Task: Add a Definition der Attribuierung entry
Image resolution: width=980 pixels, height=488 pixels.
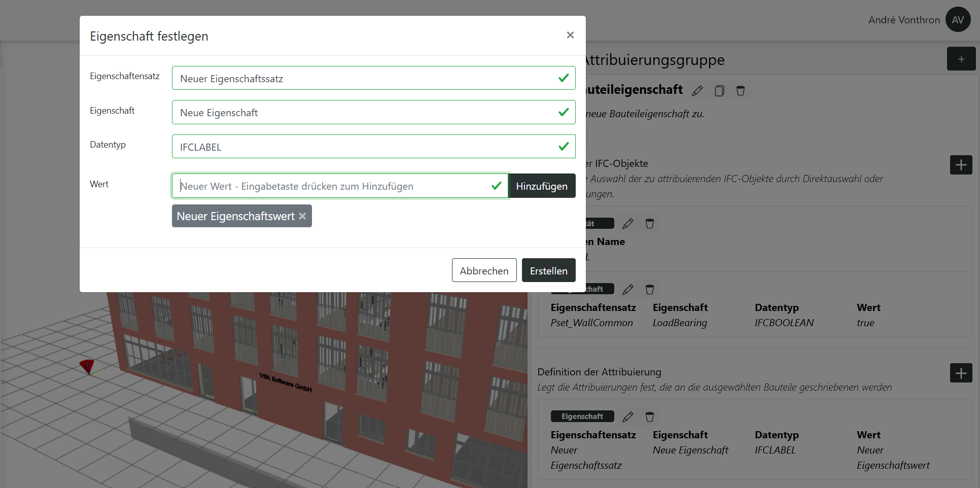Action: (961, 373)
